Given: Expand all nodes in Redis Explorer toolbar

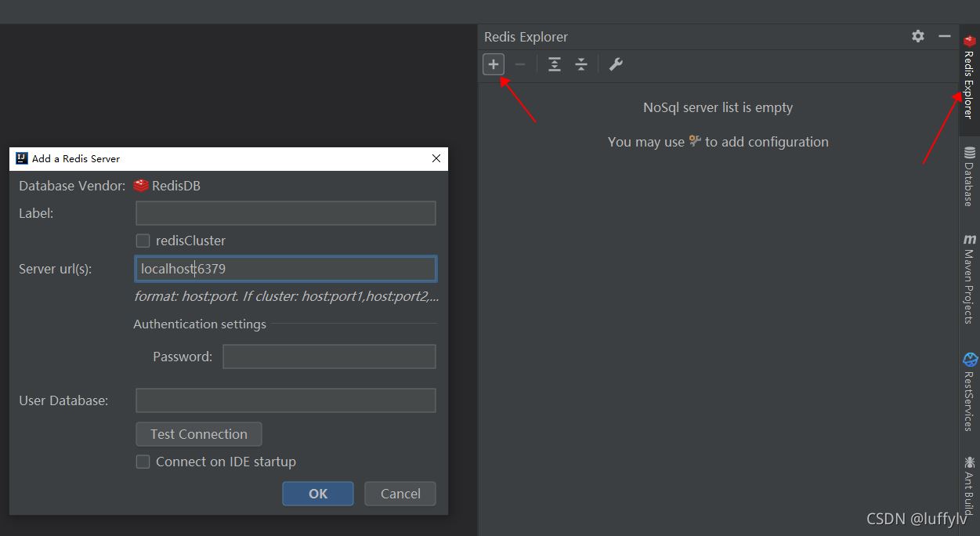Looking at the screenshot, I should (x=555, y=64).
